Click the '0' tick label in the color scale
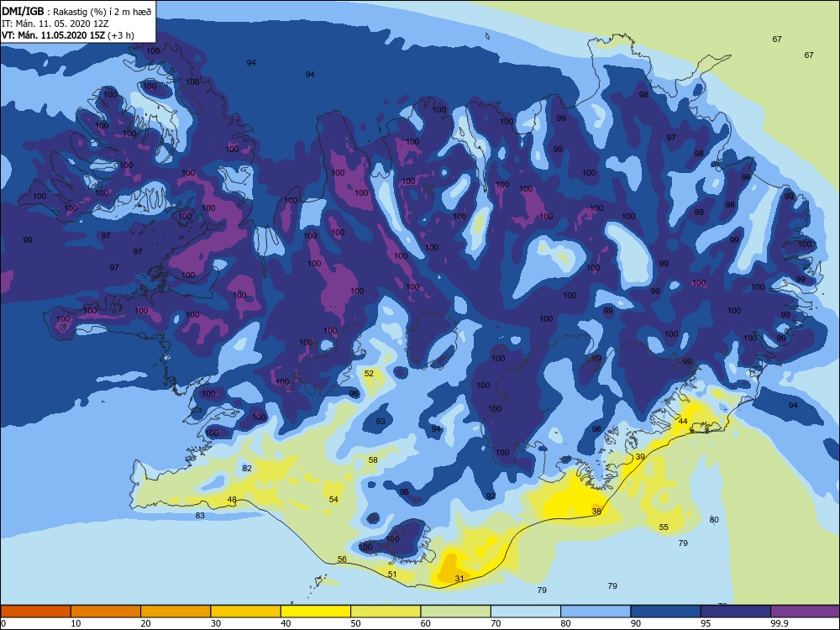Screen dimensions: 840x630 3,623
